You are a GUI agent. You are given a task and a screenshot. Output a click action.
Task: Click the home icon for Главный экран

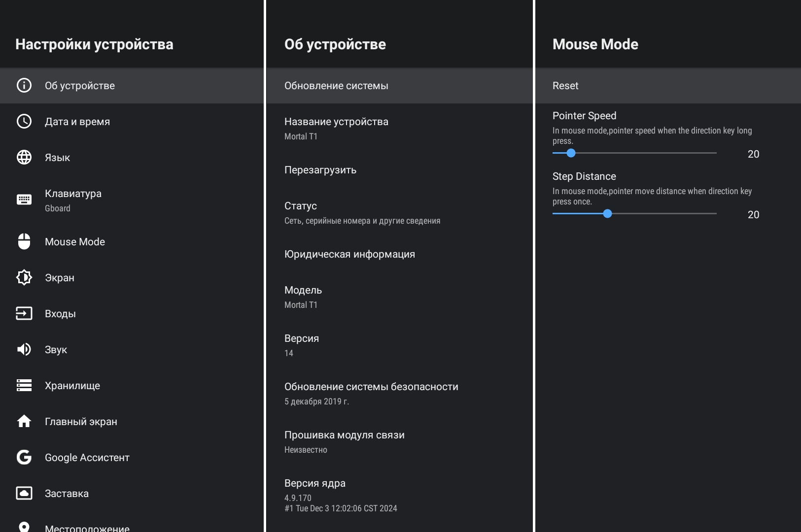tap(24, 421)
